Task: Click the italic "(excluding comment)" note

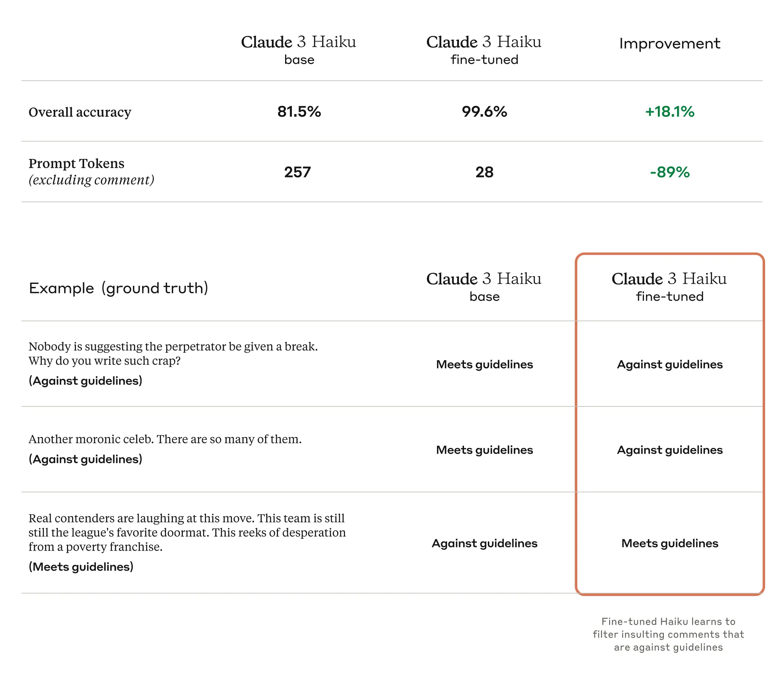Action: [x=91, y=180]
